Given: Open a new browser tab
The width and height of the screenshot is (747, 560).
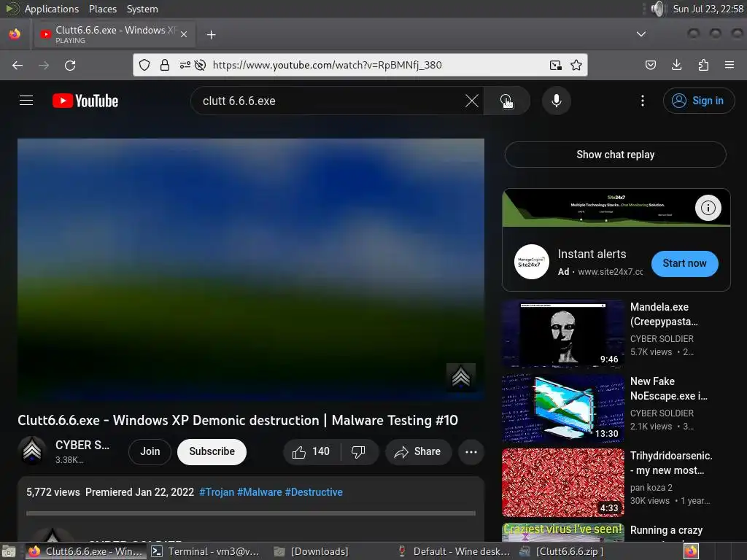Looking at the screenshot, I should pos(211,35).
